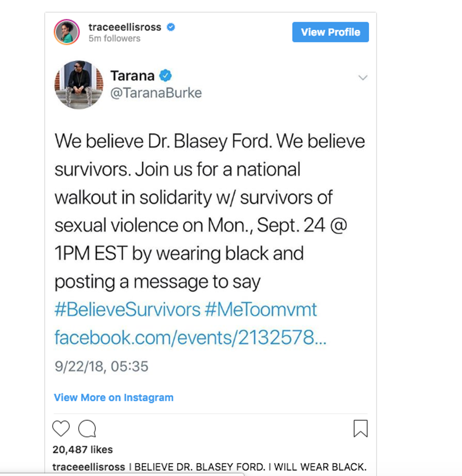Click the traceeellisross header username

click(124, 27)
